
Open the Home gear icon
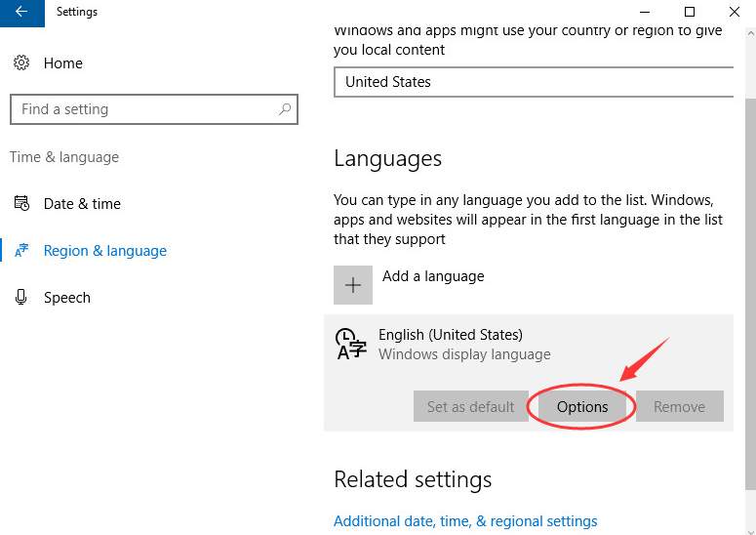pyautogui.click(x=21, y=62)
